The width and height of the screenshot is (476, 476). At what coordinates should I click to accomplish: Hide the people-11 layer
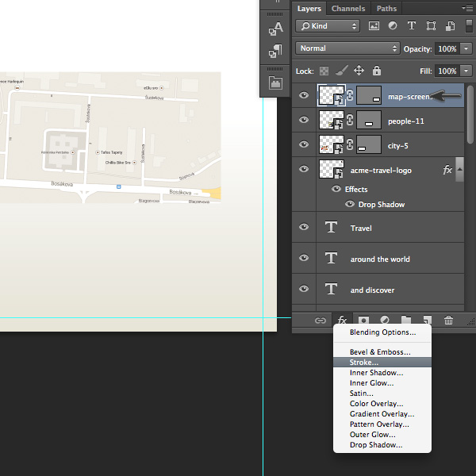pos(304,120)
